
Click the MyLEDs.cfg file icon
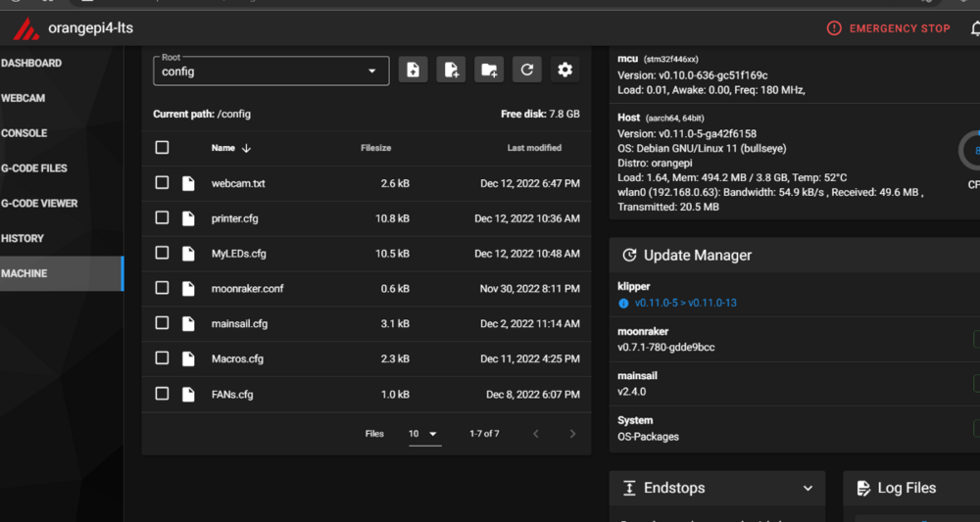click(188, 254)
